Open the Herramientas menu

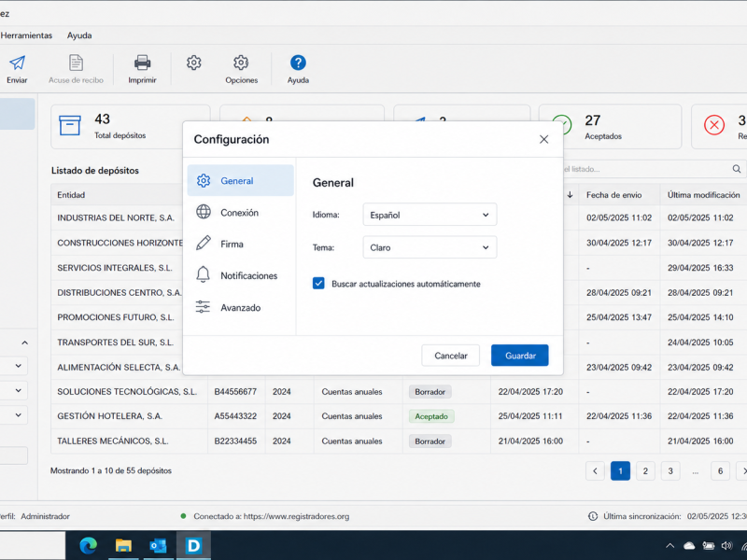26,35
